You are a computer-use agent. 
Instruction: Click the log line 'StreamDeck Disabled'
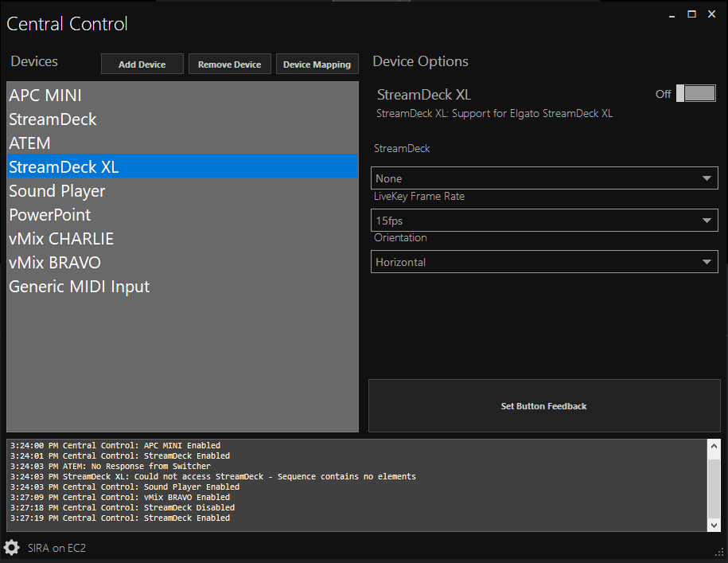123,508
